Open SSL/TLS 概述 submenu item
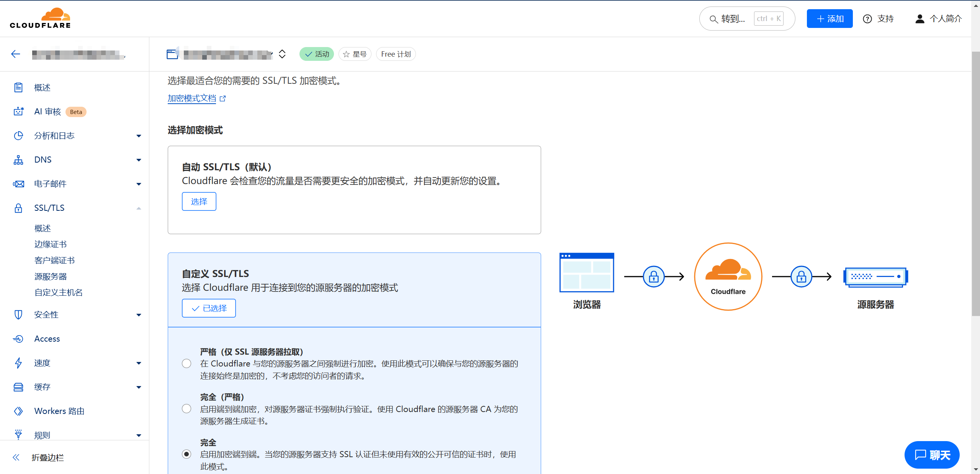 pyautogui.click(x=43, y=228)
